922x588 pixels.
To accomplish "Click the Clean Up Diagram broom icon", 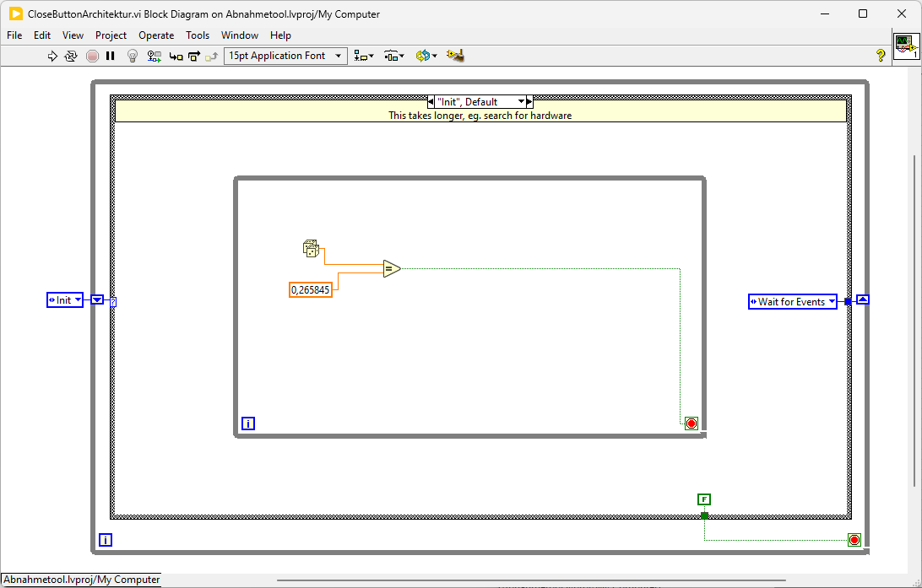I will 456,56.
